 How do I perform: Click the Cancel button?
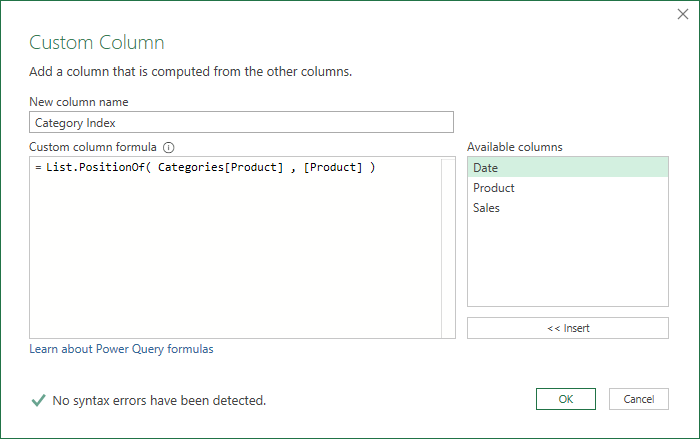pyautogui.click(x=638, y=399)
